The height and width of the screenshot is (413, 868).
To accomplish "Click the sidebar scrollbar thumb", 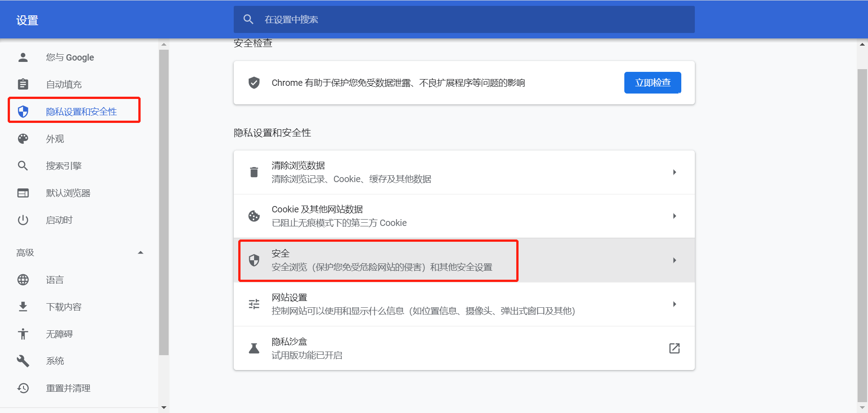I will [164, 202].
